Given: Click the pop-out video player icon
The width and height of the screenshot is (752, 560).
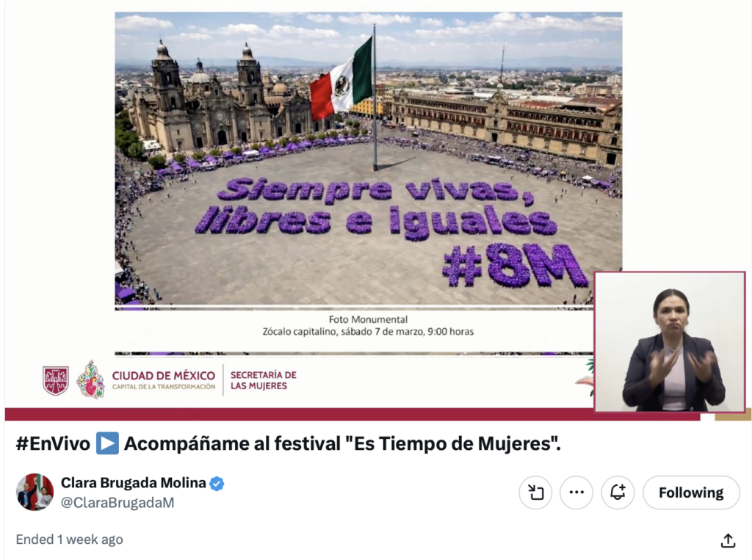Looking at the screenshot, I should pyautogui.click(x=535, y=492).
